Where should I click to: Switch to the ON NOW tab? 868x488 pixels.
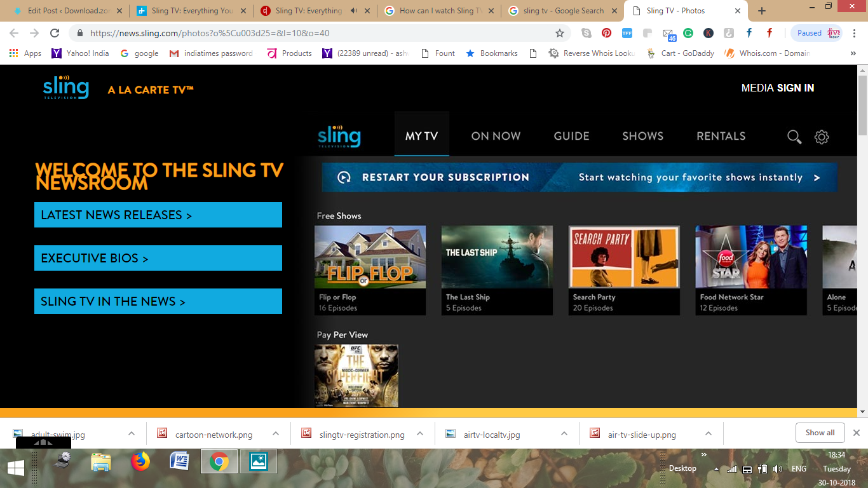click(496, 136)
